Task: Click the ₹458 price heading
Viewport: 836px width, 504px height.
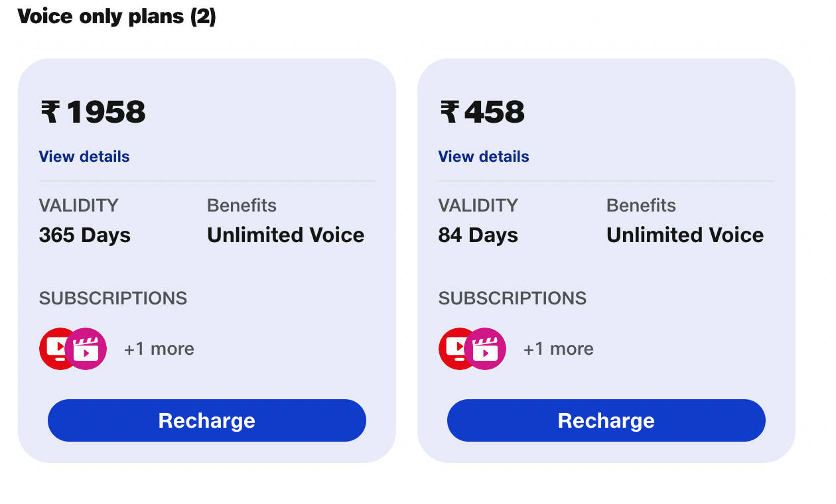Action: tap(482, 112)
